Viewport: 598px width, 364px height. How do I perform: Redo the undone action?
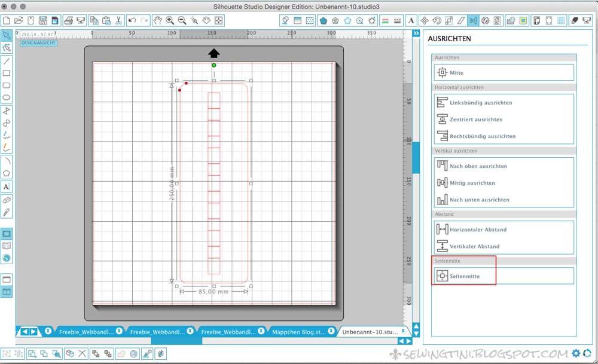pyautogui.click(x=144, y=20)
